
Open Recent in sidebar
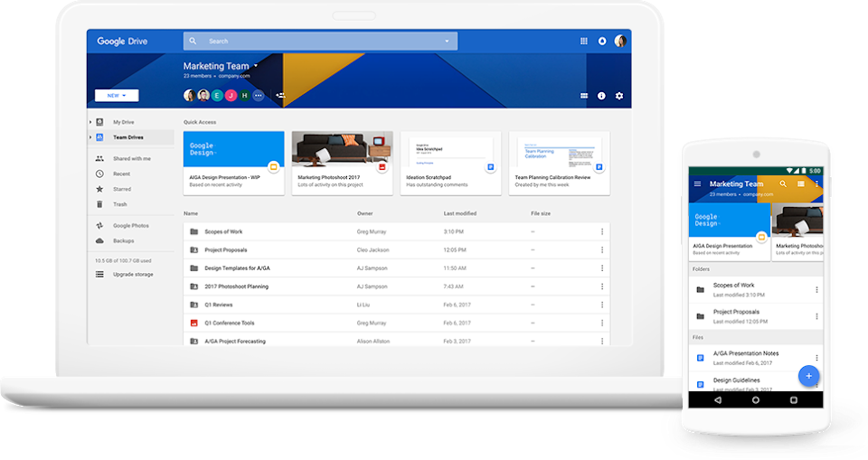(121, 174)
